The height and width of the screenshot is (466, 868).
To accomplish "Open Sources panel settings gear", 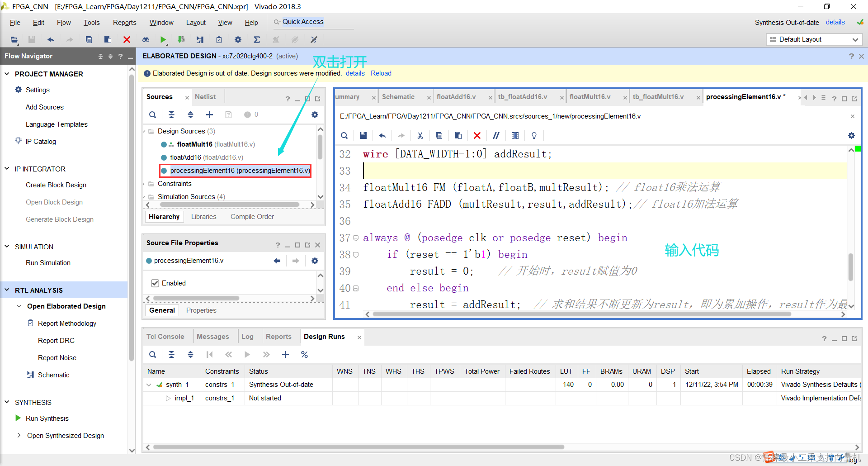I will (315, 115).
